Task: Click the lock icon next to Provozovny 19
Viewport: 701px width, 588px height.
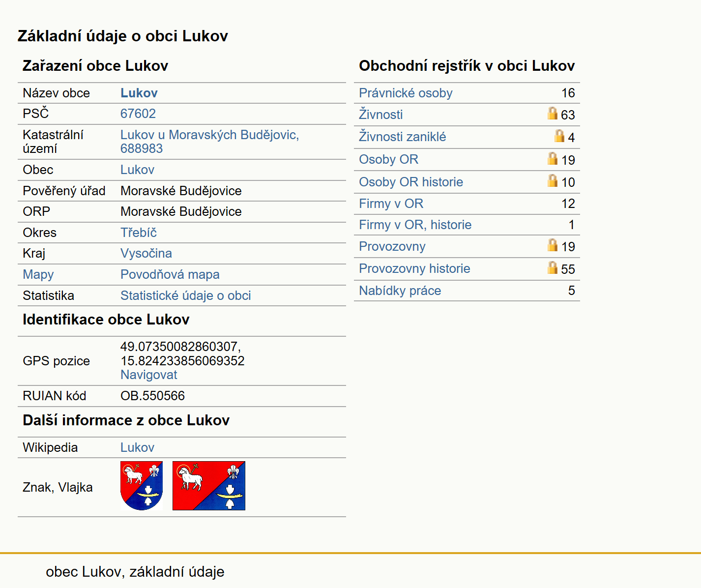Action: (553, 245)
